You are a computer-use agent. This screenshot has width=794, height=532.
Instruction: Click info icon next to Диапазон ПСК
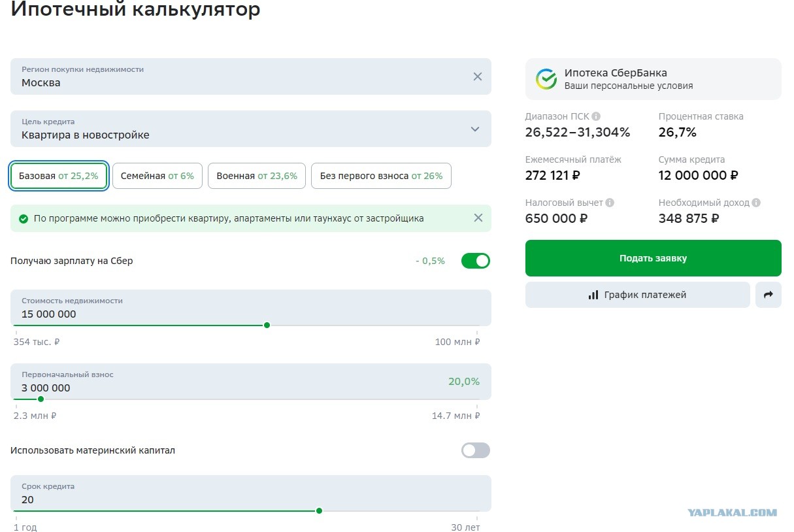click(596, 116)
